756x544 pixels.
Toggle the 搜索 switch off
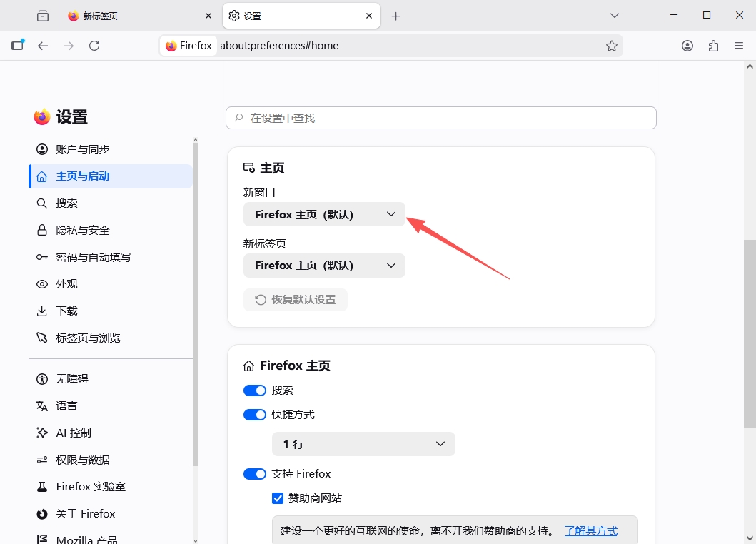point(255,391)
